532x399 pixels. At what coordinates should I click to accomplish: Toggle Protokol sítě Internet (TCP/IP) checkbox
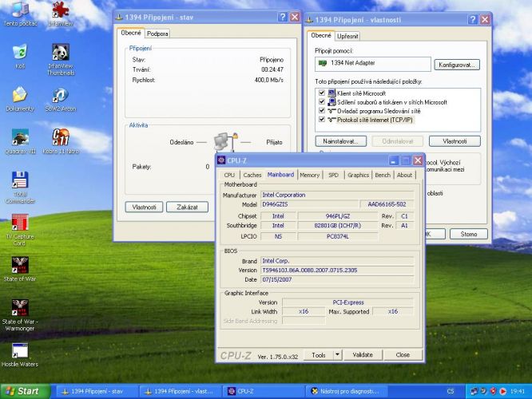tap(322, 119)
